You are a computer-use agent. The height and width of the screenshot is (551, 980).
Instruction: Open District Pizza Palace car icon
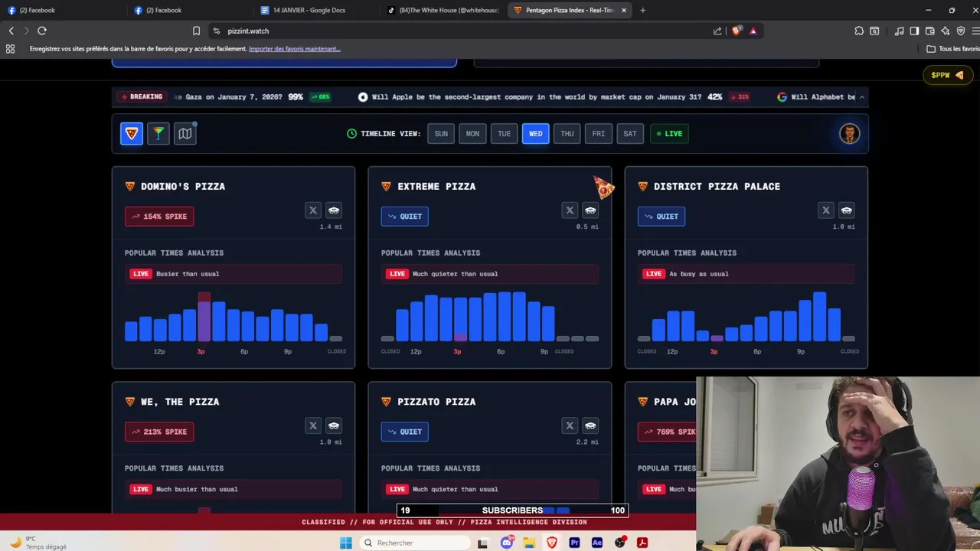(847, 210)
